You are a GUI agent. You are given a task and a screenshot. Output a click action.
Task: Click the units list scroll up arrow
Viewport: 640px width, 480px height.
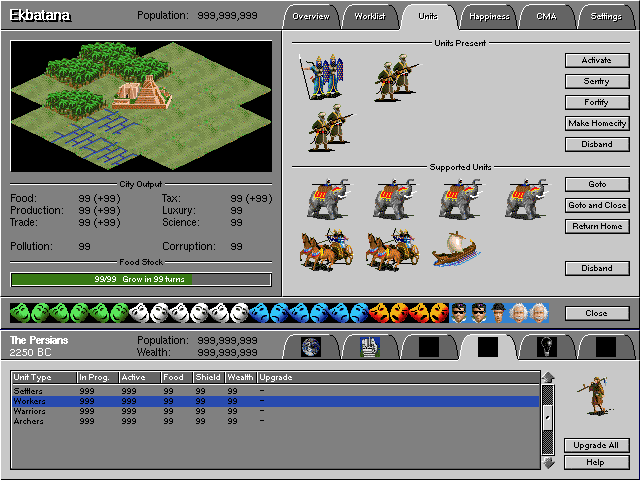point(548,378)
